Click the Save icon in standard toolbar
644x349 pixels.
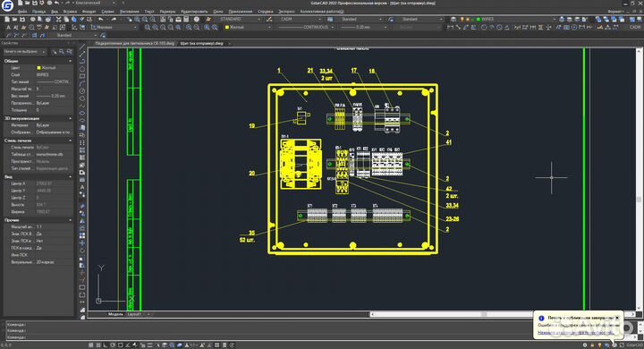(22, 20)
